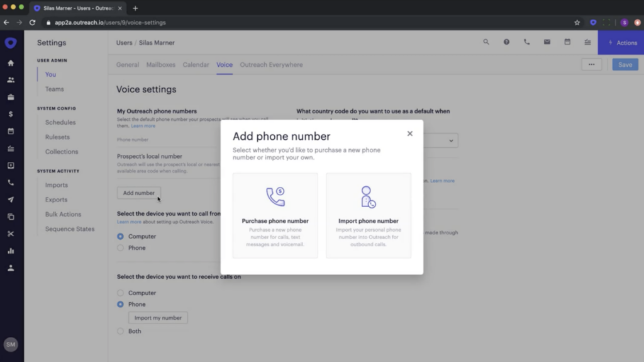Switch to the Calendar tab
The width and height of the screenshot is (644, 362).
196,65
